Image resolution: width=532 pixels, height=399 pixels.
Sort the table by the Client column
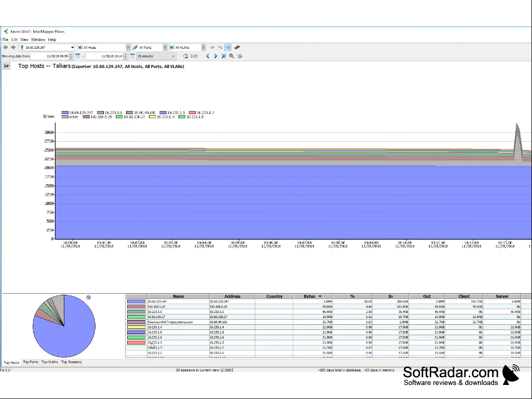pyautogui.click(x=464, y=296)
